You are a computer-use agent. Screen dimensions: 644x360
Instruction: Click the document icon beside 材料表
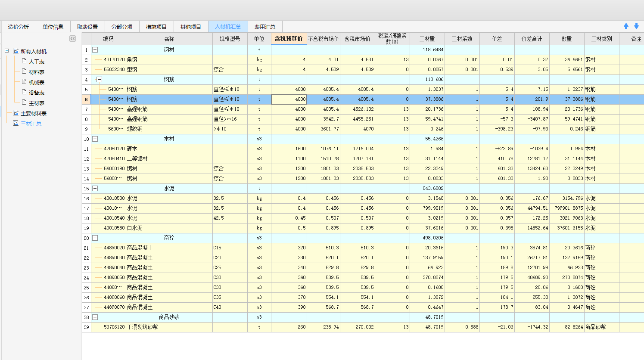(x=24, y=71)
